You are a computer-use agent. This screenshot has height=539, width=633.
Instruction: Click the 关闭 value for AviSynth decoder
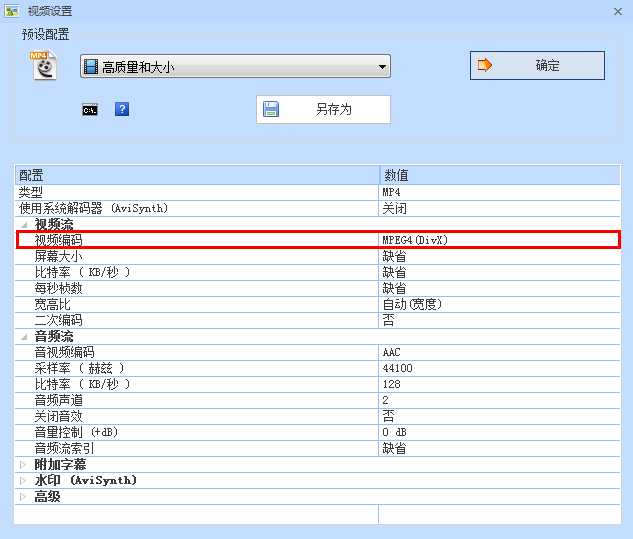(499, 209)
